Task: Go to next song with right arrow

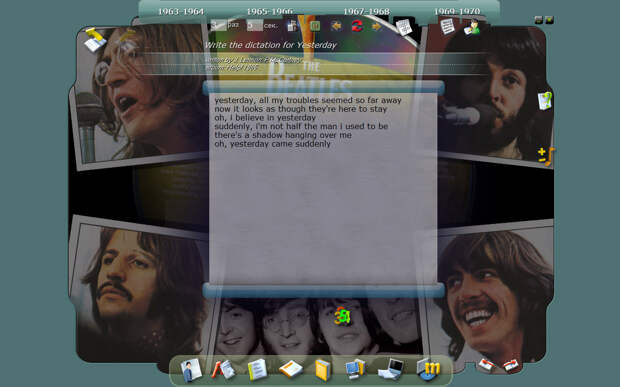Action: coord(376,26)
